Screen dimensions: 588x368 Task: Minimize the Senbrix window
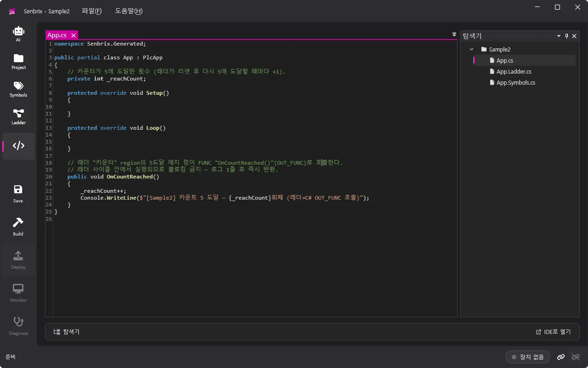coord(536,7)
